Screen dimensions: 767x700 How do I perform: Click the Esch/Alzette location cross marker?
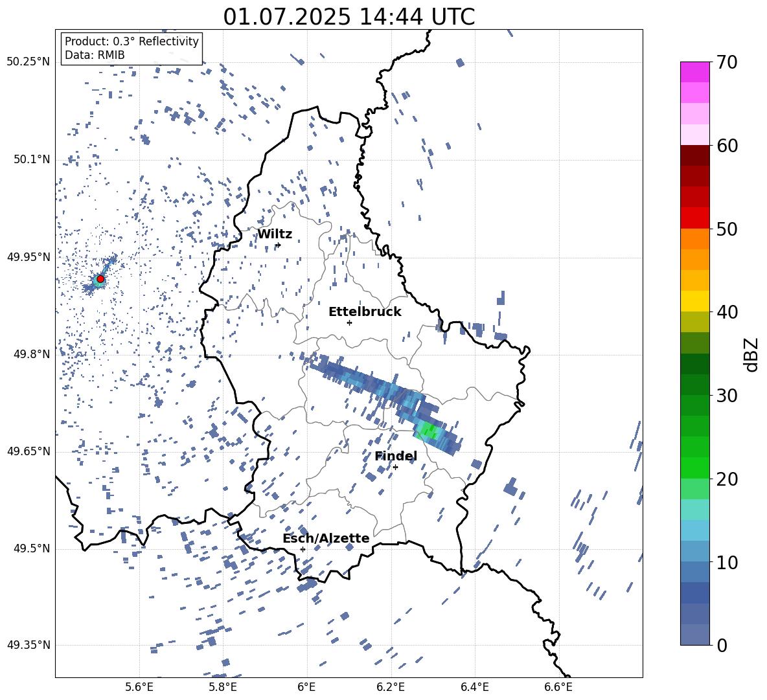tap(303, 549)
